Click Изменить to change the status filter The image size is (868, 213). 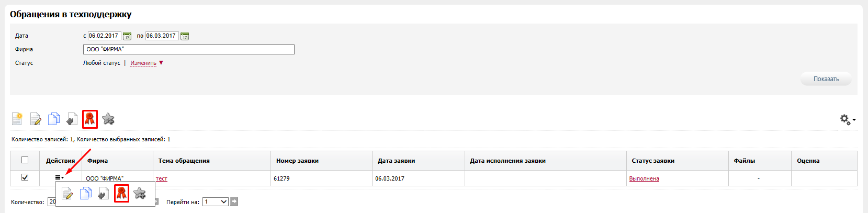click(143, 63)
